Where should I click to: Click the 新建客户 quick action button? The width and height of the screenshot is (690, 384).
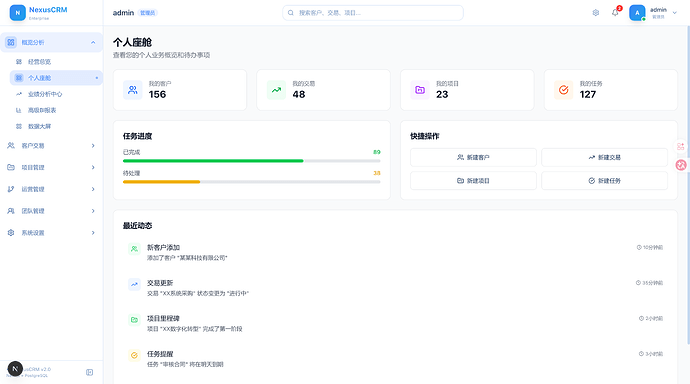pyautogui.click(x=473, y=157)
